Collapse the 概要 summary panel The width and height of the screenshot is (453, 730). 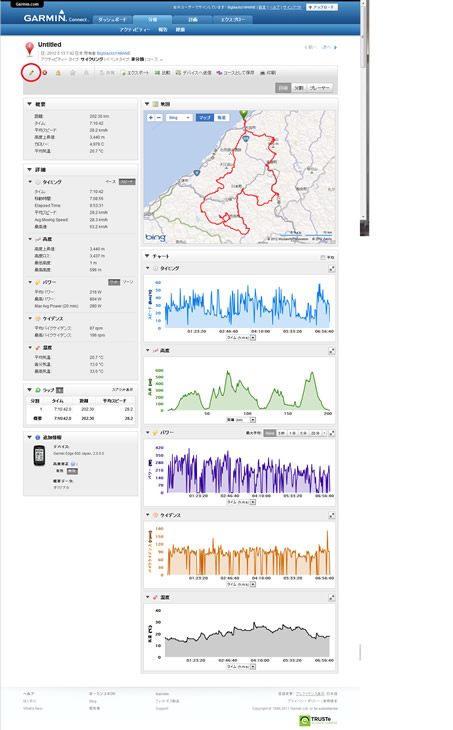29,104
